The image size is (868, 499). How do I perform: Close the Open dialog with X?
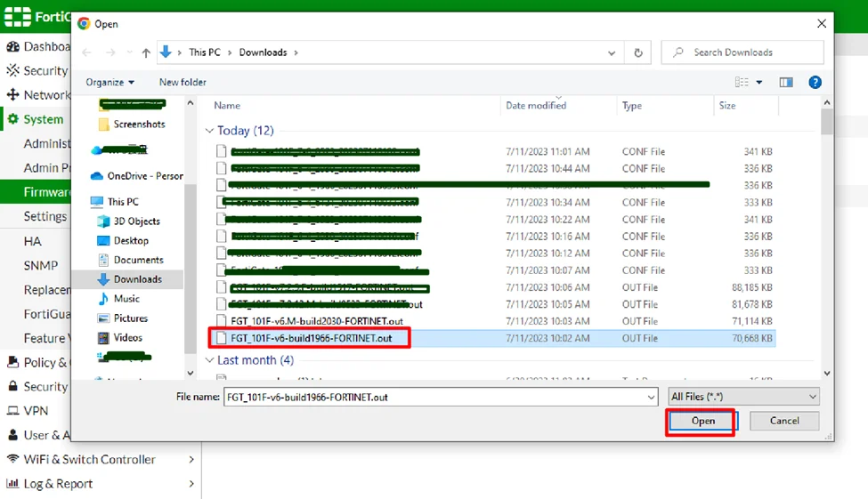(x=822, y=23)
